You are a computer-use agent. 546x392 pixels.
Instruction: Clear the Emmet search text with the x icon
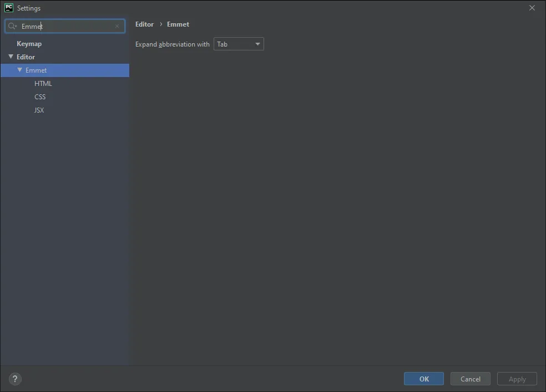pos(117,26)
